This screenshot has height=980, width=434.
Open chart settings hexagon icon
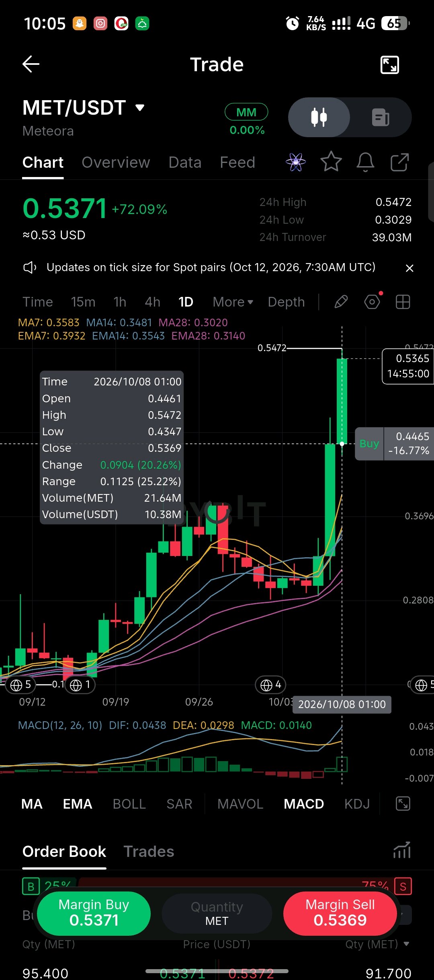pyautogui.click(x=372, y=302)
